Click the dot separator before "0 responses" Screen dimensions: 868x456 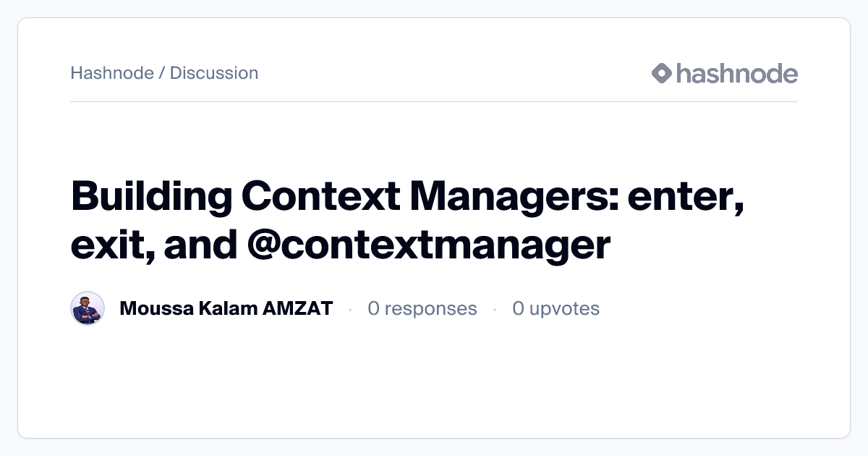(350, 309)
